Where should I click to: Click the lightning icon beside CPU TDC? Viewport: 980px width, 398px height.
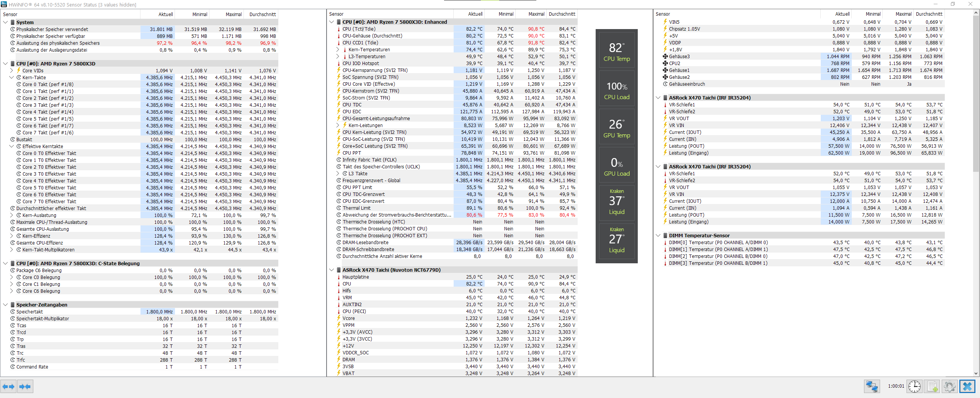339,104
